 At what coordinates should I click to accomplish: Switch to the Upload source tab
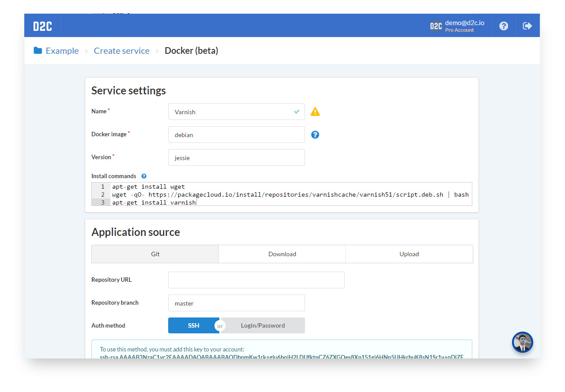pos(409,254)
